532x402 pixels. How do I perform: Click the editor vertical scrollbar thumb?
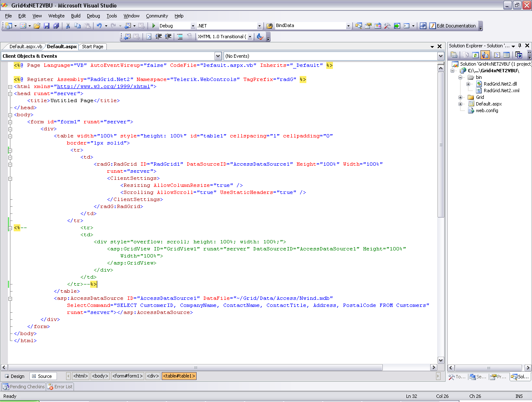point(441,145)
